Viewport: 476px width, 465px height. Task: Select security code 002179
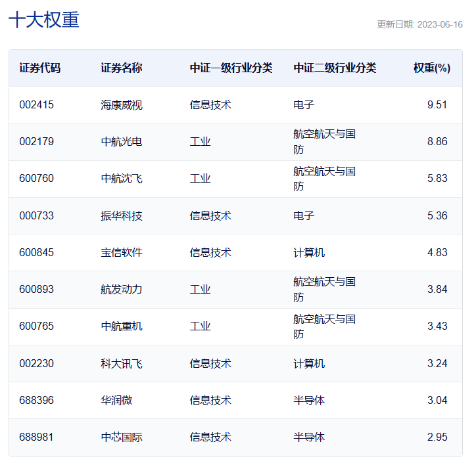pyautogui.click(x=36, y=142)
